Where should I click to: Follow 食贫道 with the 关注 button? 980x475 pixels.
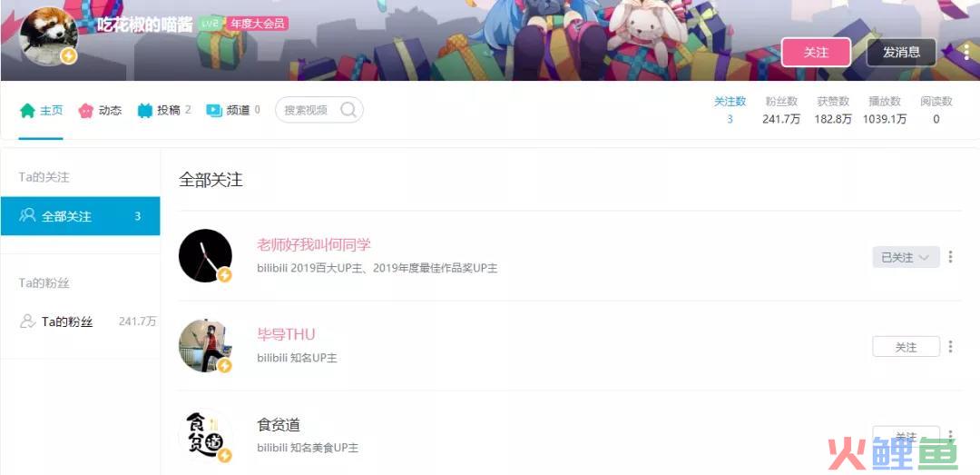(x=906, y=436)
